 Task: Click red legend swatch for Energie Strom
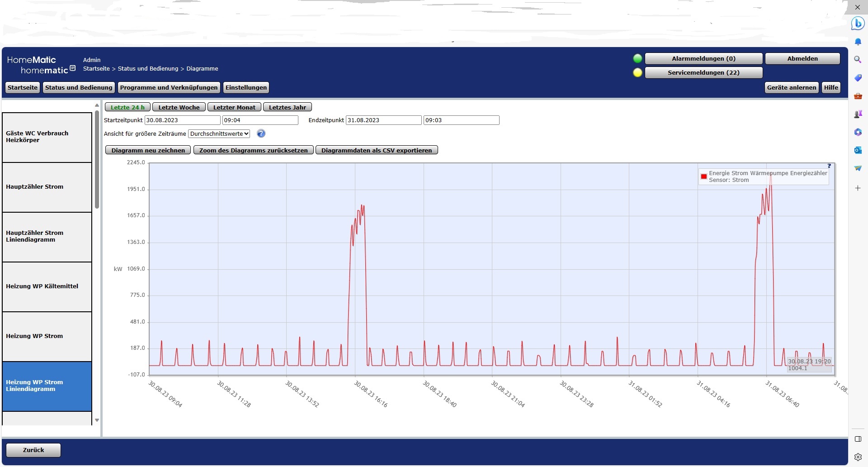(704, 176)
